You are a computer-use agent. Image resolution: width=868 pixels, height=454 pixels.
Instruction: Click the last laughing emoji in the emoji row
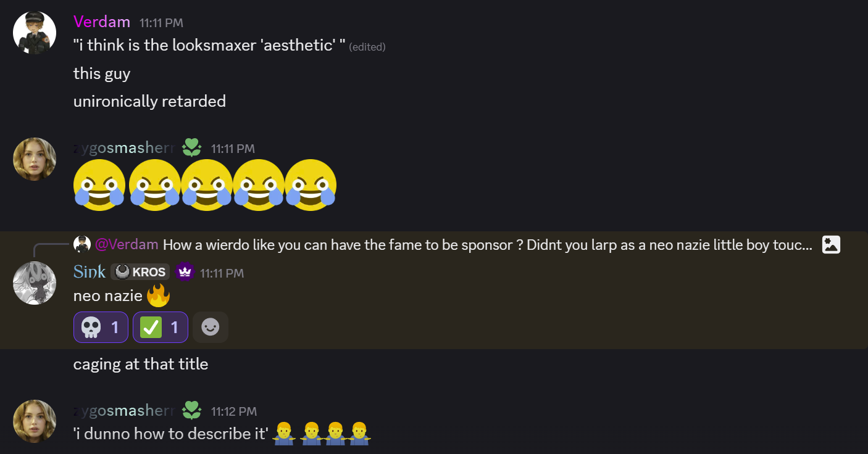[x=311, y=184]
